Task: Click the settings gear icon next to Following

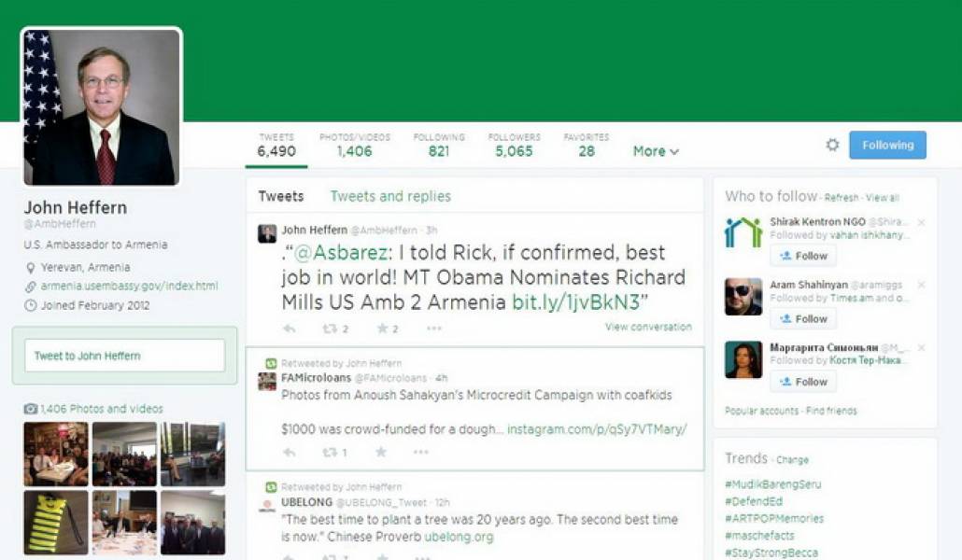Action: click(832, 145)
